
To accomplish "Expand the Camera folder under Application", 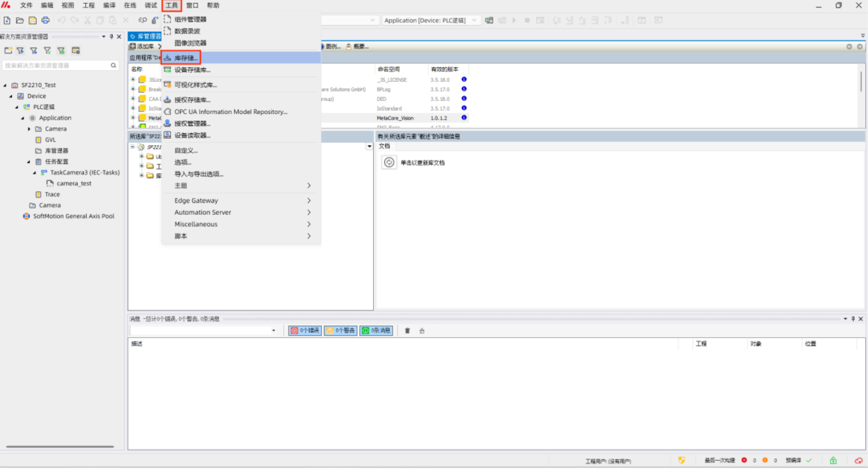I will click(x=29, y=129).
